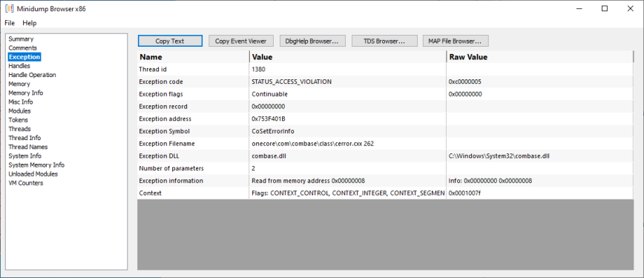Click the Name column header
This screenshot has height=278, width=644.
[x=193, y=57]
